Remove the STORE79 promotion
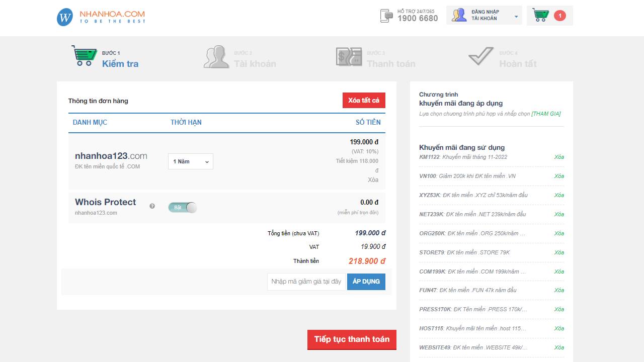The height and width of the screenshot is (362, 644). (559, 252)
